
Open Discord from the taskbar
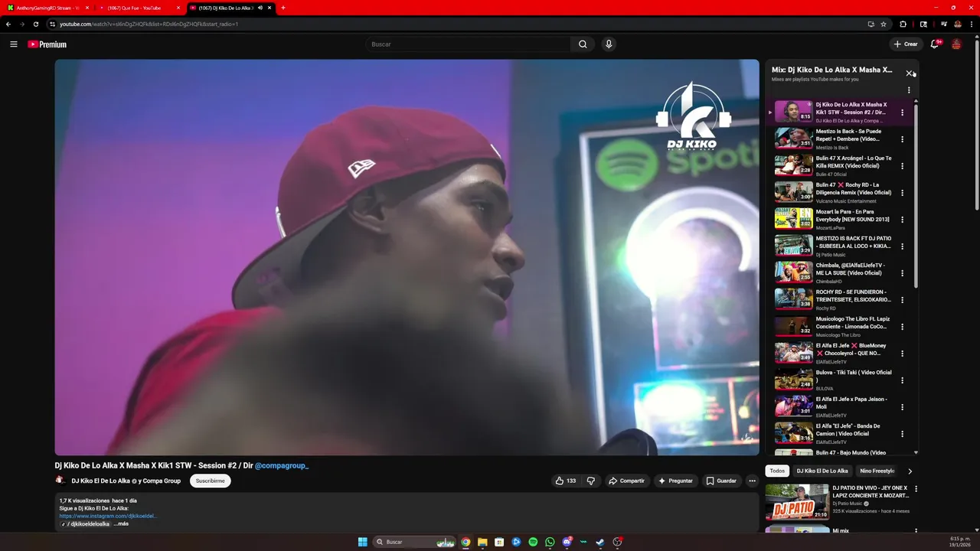(567, 542)
